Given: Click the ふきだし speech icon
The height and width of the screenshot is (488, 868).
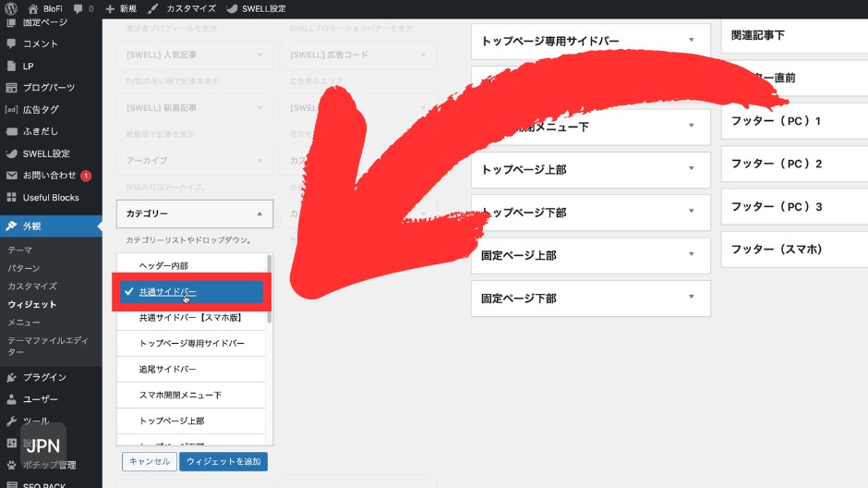Looking at the screenshot, I should 11,131.
